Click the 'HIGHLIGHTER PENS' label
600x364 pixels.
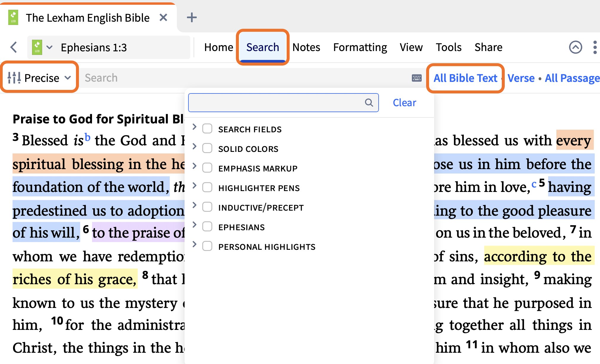(x=259, y=188)
